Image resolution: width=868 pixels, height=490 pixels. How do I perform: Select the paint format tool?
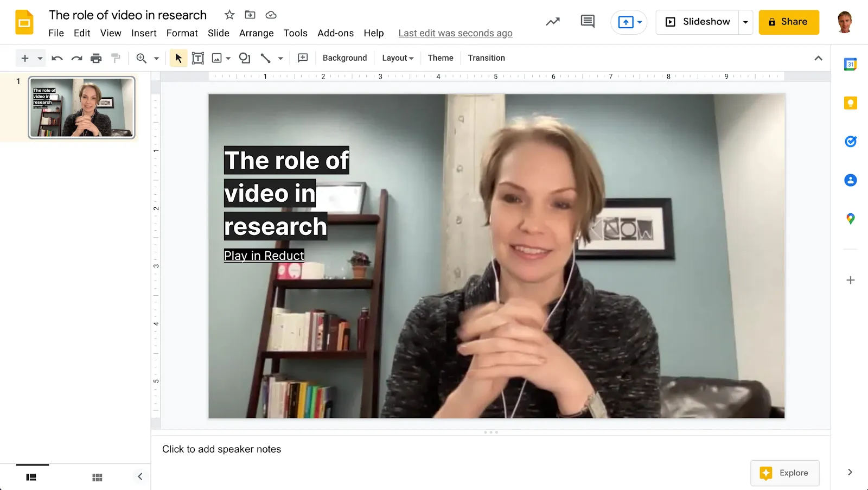click(116, 58)
